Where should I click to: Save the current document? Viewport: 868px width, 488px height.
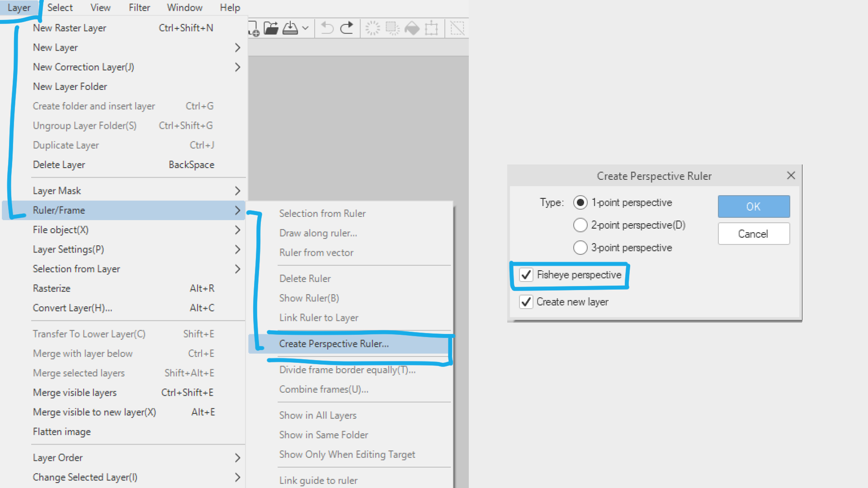pyautogui.click(x=290, y=28)
